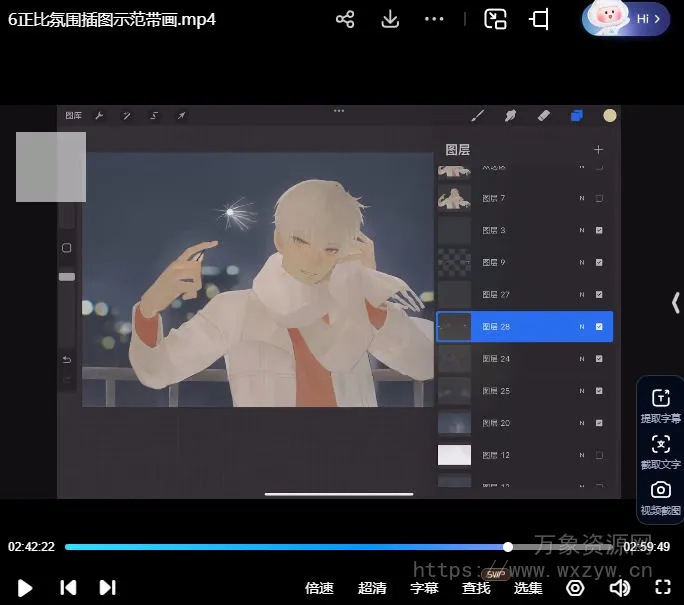The height and width of the screenshot is (605, 684).
Task: Open the 超清 video quality menu
Action: click(x=372, y=588)
